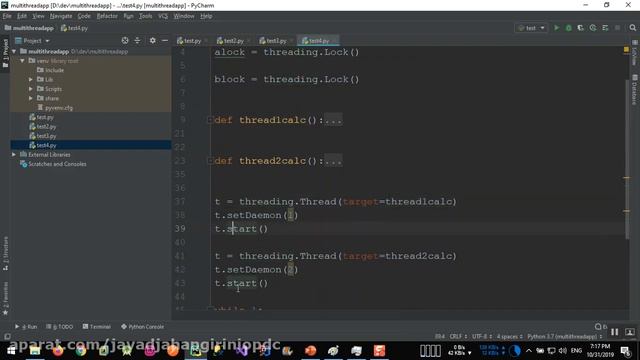Screen dimensions: 640x360
Task: Show hidden system tray icons
Action: pos(529,351)
